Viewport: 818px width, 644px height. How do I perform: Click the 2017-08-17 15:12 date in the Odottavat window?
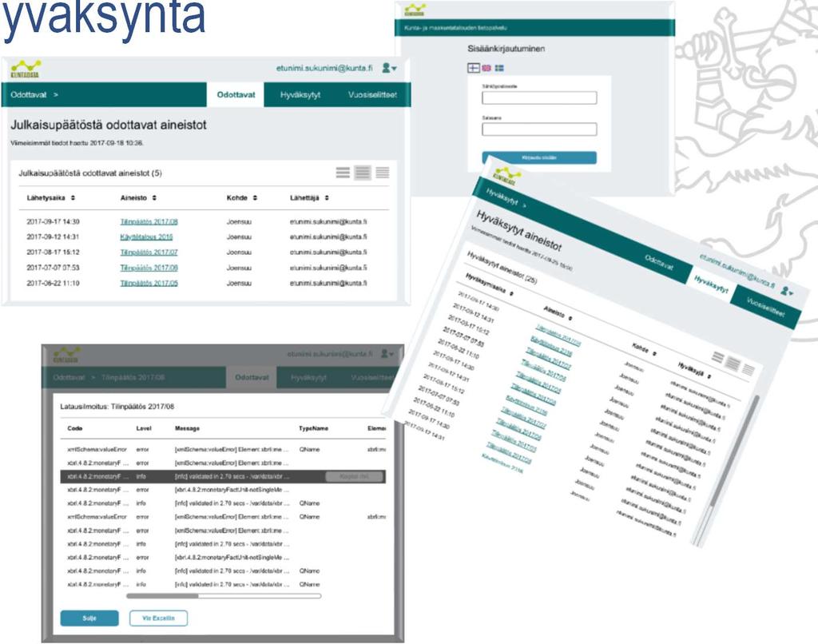pyautogui.click(x=54, y=252)
